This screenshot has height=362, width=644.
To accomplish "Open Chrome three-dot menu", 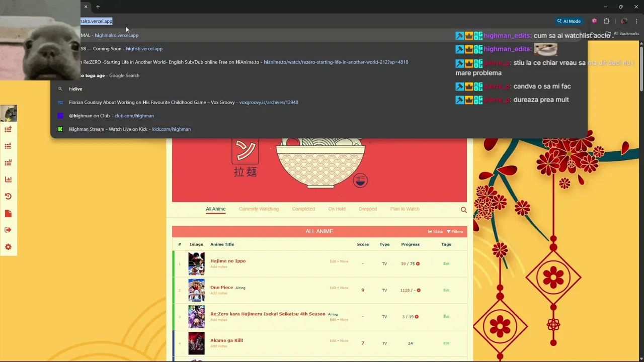I will pos(636,21).
